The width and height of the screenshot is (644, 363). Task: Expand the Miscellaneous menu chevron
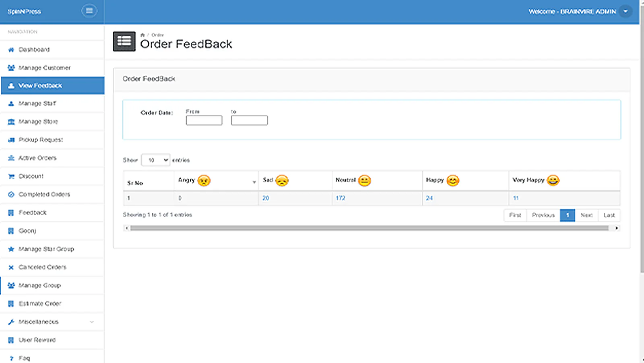coord(92,322)
